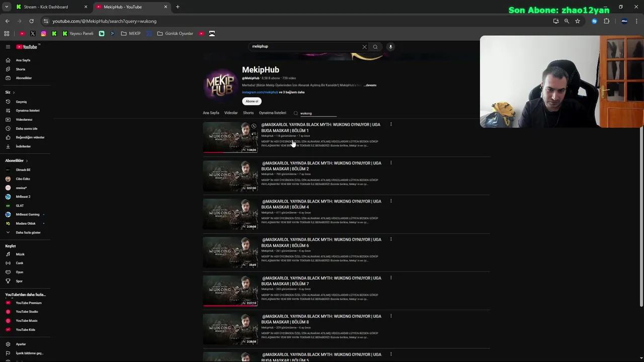Open Videolarınız in the sidebar
This screenshot has width=644, height=362.
pyautogui.click(x=25, y=120)
